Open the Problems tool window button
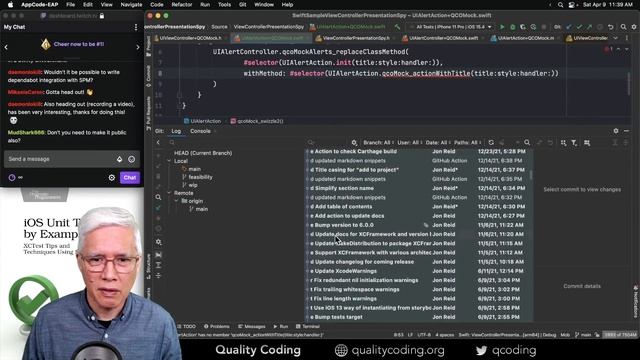 217,327
